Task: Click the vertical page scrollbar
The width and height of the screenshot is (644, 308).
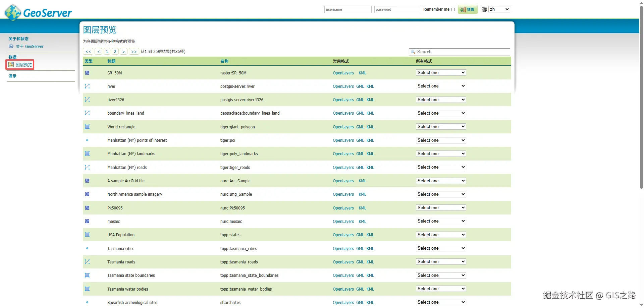Action: tap(641, 97)
